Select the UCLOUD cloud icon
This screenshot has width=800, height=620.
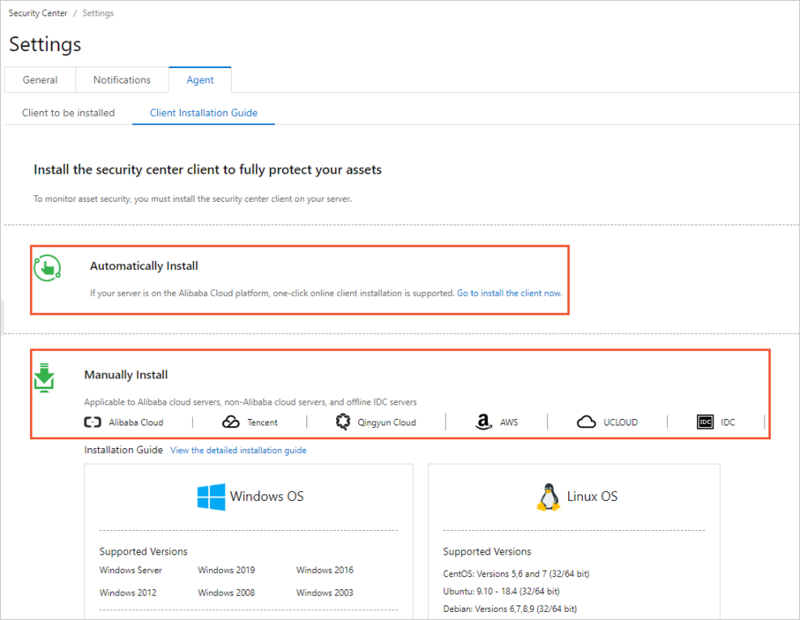(x=587, y=422)
